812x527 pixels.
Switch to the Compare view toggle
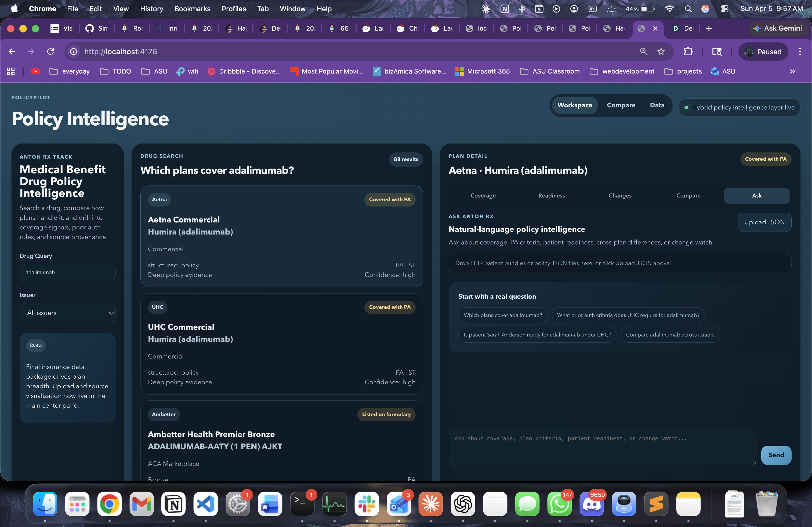[621, 105]
